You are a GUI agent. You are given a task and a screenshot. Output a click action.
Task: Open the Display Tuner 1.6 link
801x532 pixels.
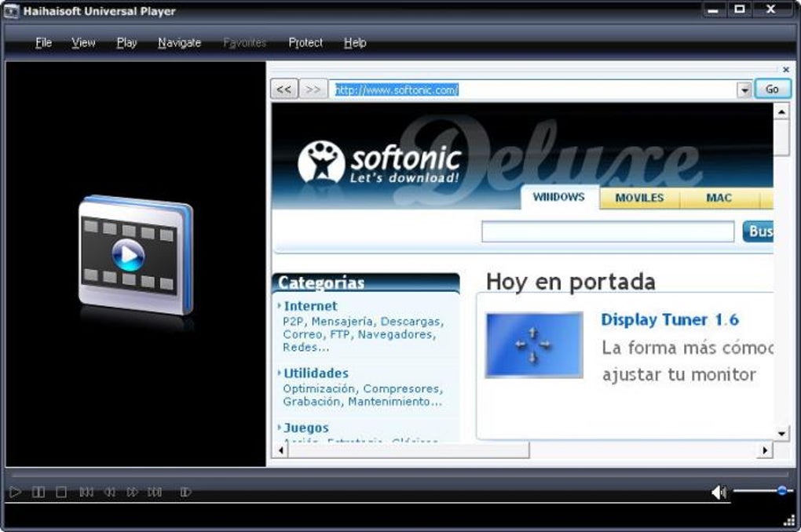point(670,320)
